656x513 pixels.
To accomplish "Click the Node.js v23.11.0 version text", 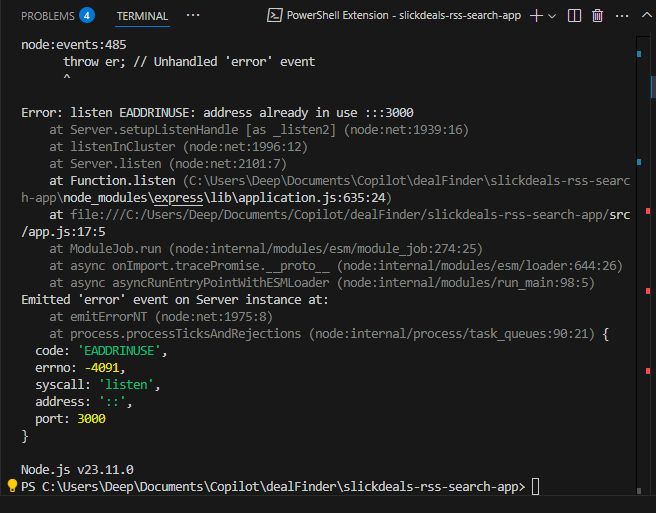I will click(x=77, y=469).
